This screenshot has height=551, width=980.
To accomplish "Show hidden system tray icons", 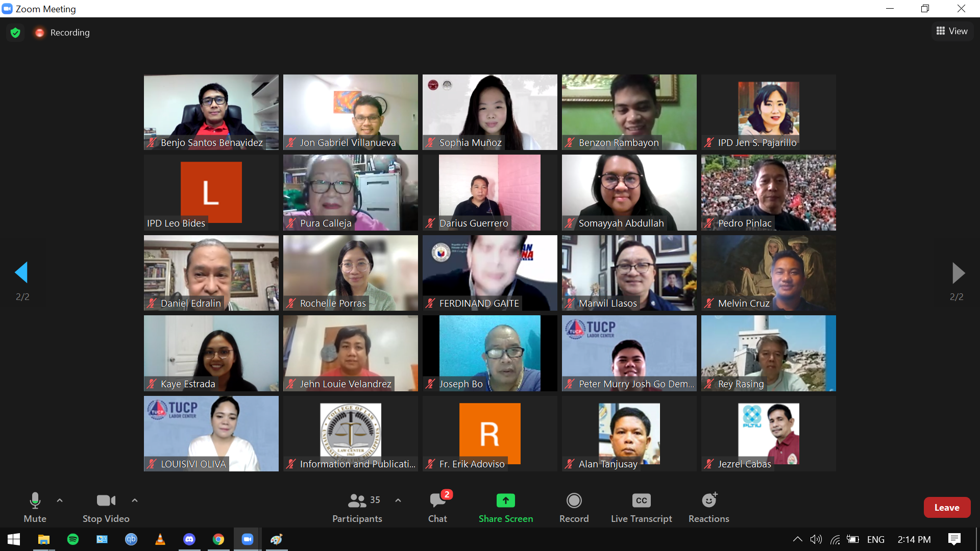I will 797,539.
